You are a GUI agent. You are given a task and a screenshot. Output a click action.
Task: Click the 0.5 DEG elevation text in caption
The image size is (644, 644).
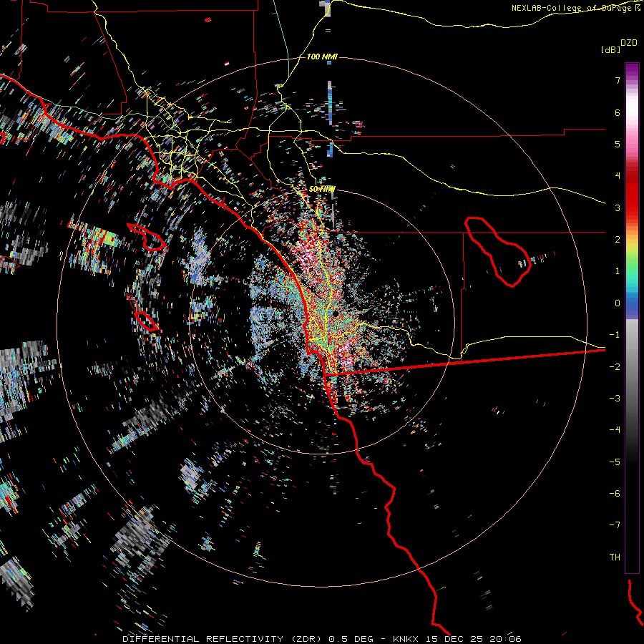pyautogui.click(x=351, y=639)
